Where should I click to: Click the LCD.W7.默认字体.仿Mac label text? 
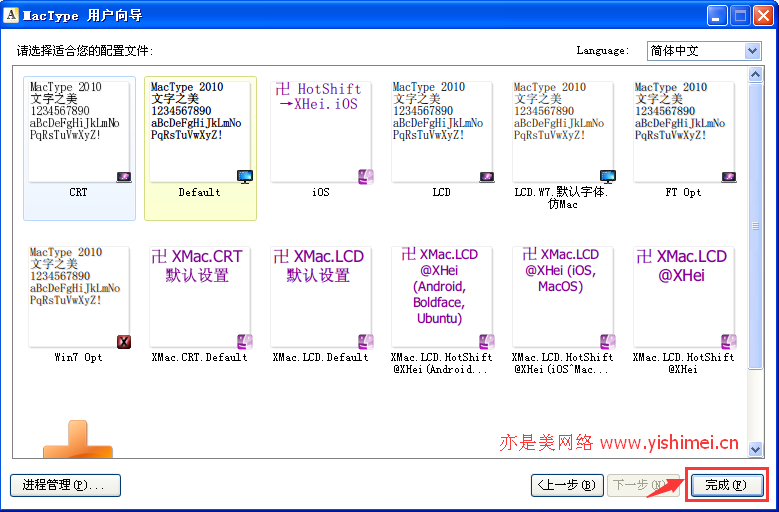562,198
